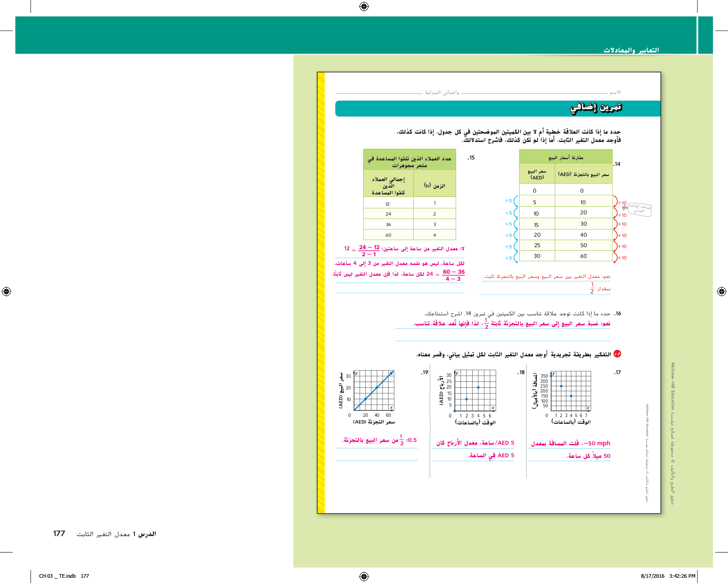This screenshot has width=728, height=583.
Task: Click the right edge registration mark
Action: (x=721, y=291)
